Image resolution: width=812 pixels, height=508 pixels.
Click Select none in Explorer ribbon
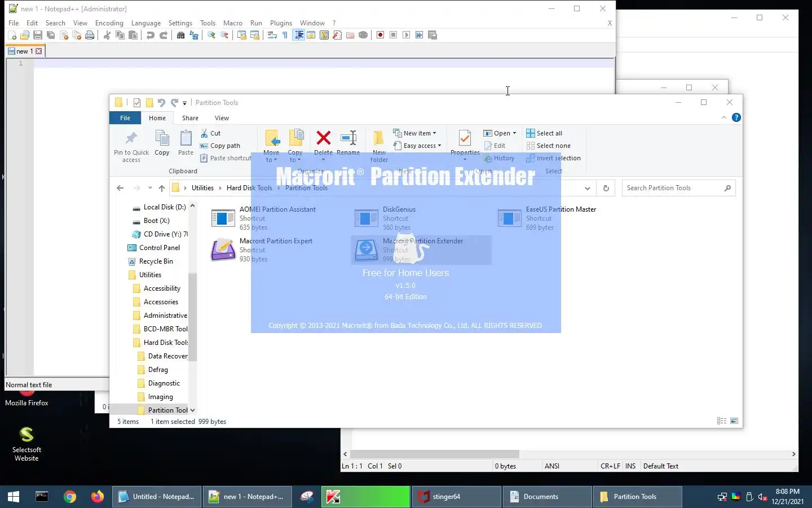548,146
